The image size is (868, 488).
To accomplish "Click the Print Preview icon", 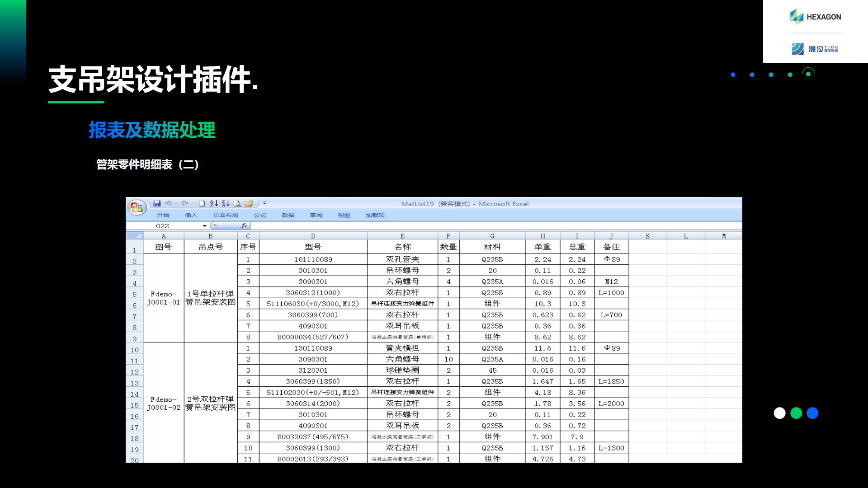I will pyautogui.click(x=237, y=203).
